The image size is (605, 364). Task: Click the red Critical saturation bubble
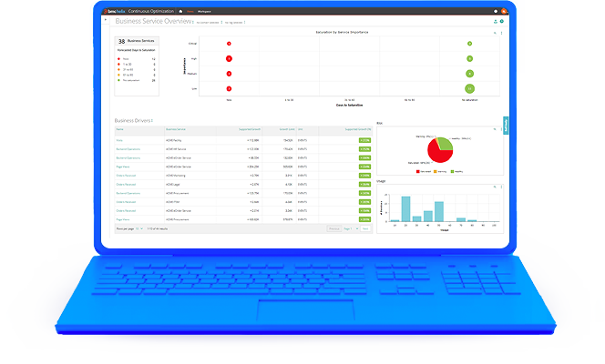[229, 43]
